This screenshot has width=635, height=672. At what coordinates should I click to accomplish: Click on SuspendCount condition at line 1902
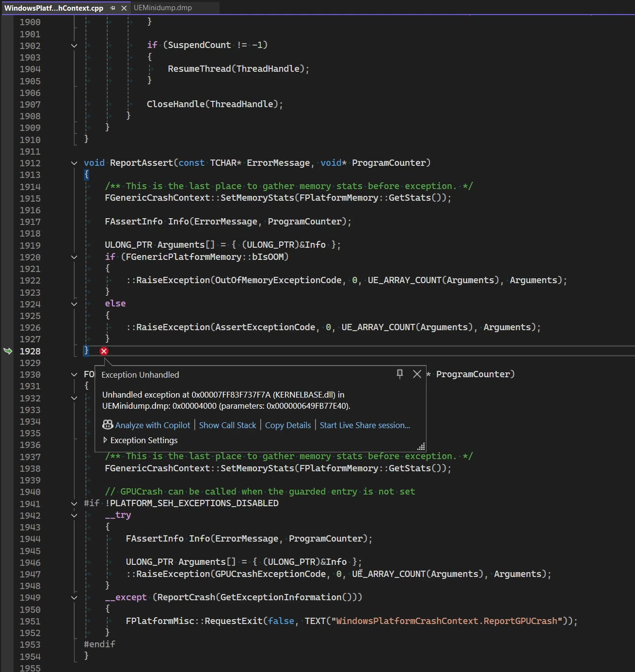(215, 45)
